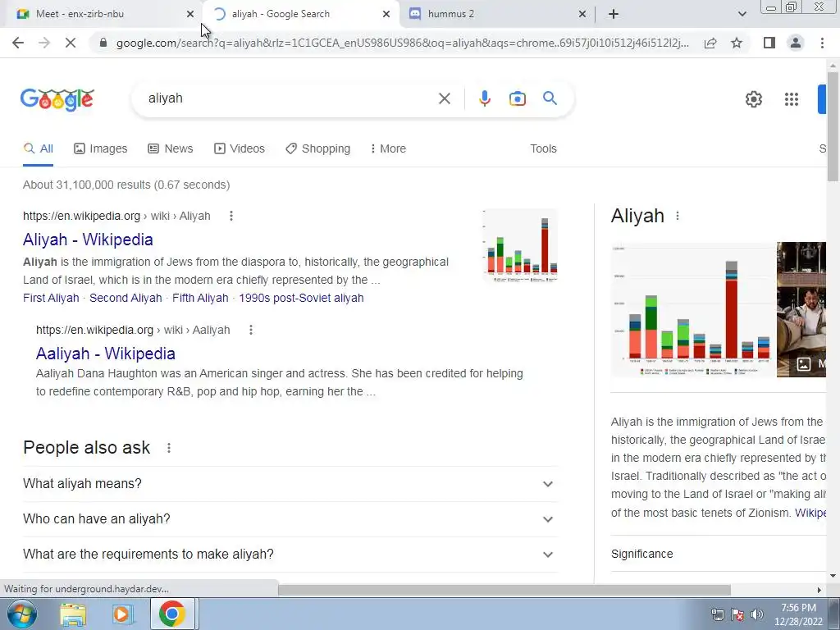Open options for Aliyah Wikipedia result
Image resolution: width=840 pixels, height=630 pixels.
pyautogui.click(x=231, y=216)
